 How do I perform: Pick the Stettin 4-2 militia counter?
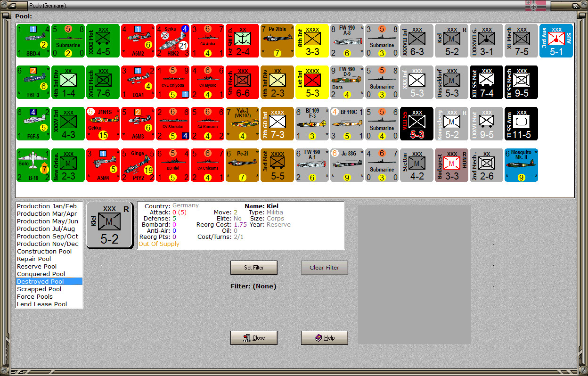(416, 165)
